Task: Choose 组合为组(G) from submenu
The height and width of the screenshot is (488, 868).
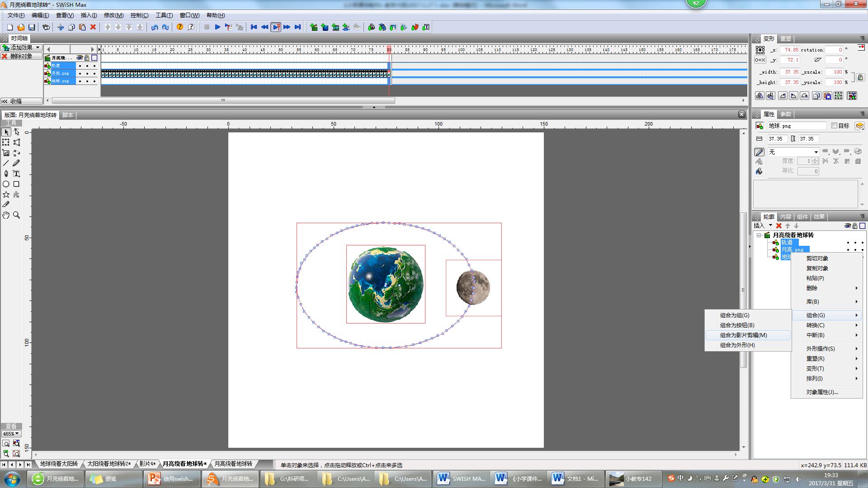Action: pos(748,315)
